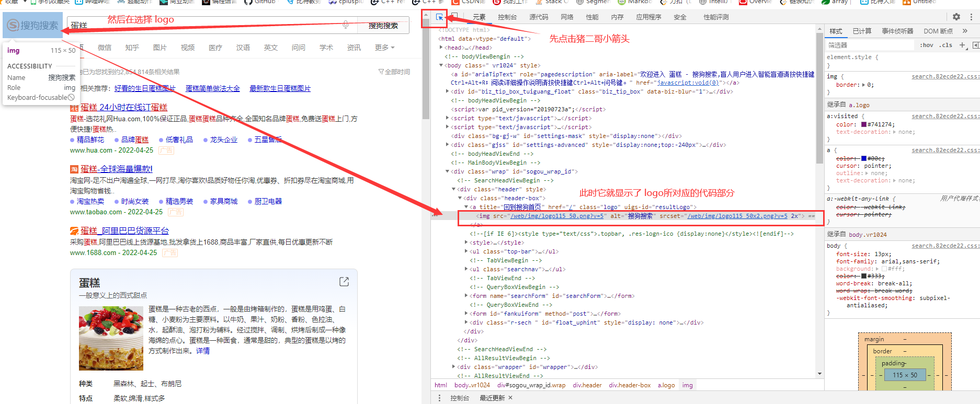
Task: Click the 搜狗搜索 search button
Action: [383, 25]
